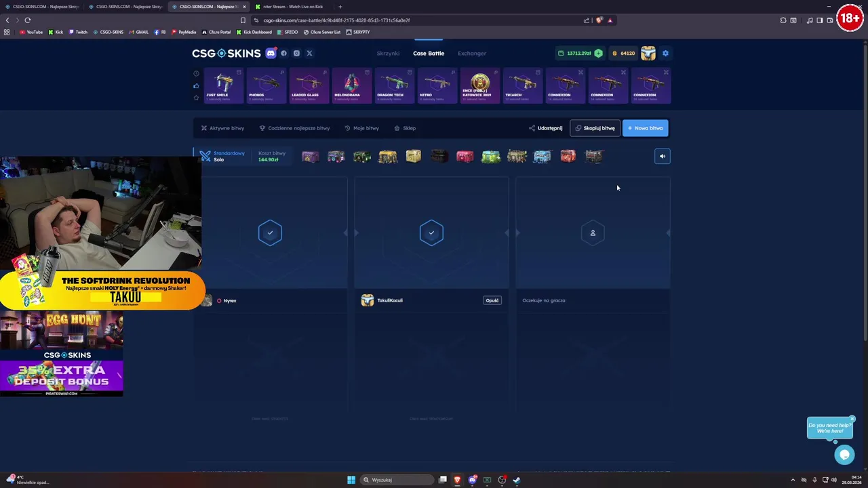Show favorite drops star icon
The image size is (868, 488).
click(197, 98)
